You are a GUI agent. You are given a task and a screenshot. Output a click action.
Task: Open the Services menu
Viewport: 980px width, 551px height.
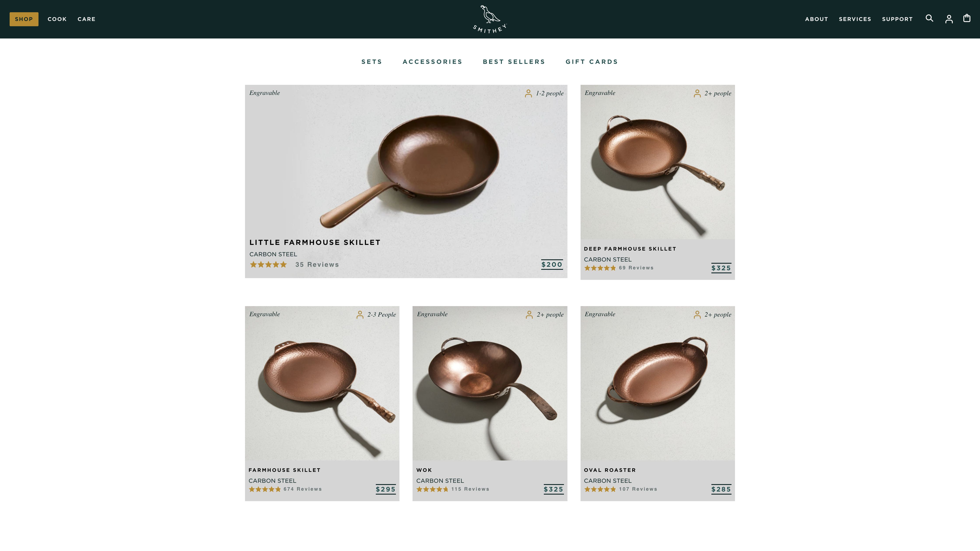pos(855,19)
